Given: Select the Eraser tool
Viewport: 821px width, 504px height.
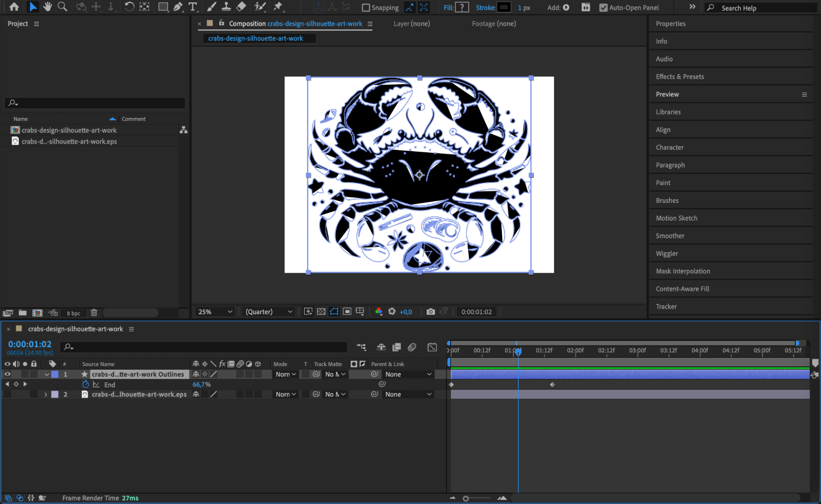Looking at the screenshot, I should (x=241, y=7).
